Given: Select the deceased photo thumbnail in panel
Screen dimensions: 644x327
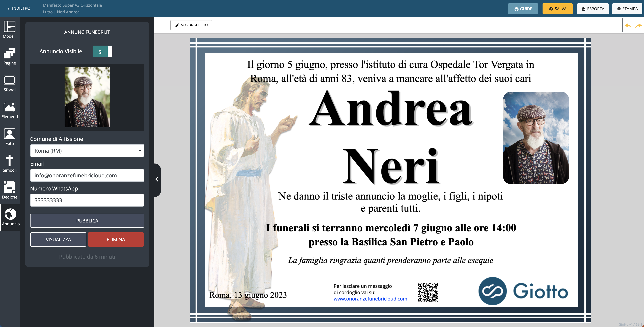Looking at the screenshot, I should click(x=87, y=97).
